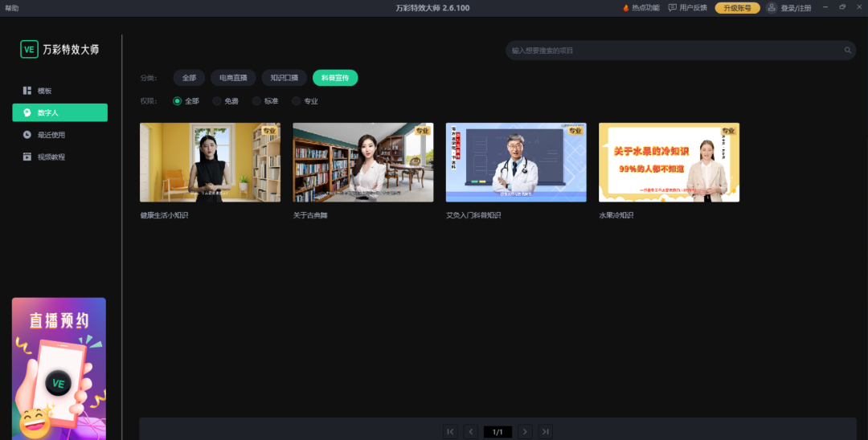Jump to the last page of results
Viewport: 868px width, 440px height.
tap(546, 432)
